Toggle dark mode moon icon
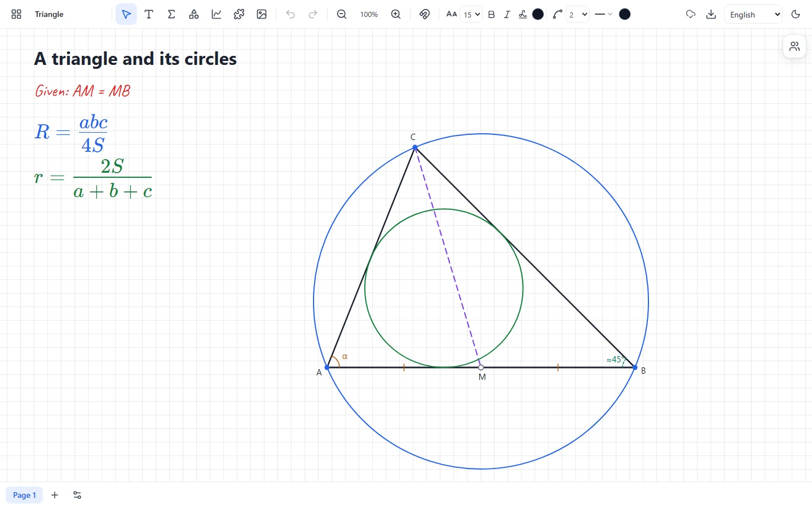812x508 pixels. pos(796,14)
